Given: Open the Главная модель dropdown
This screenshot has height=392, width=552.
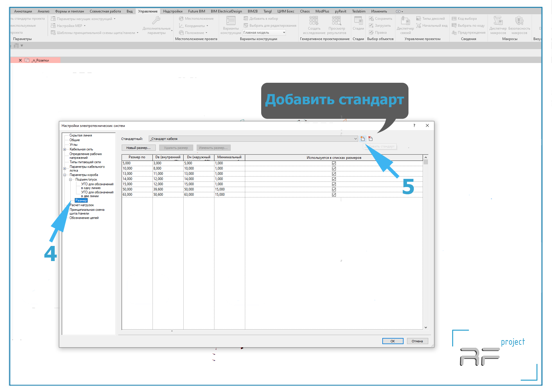Looking at the screenshot, I should pos(264,33).
